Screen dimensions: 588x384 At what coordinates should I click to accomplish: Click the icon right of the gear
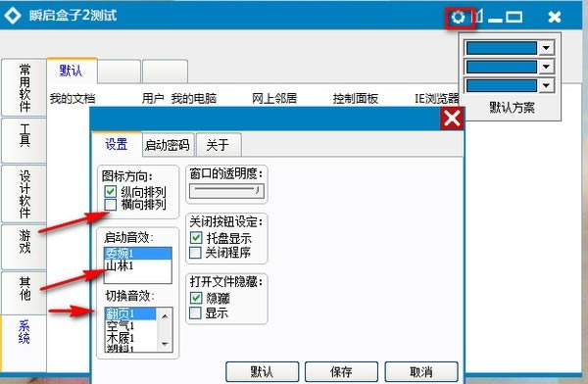[x=478, y=17]
